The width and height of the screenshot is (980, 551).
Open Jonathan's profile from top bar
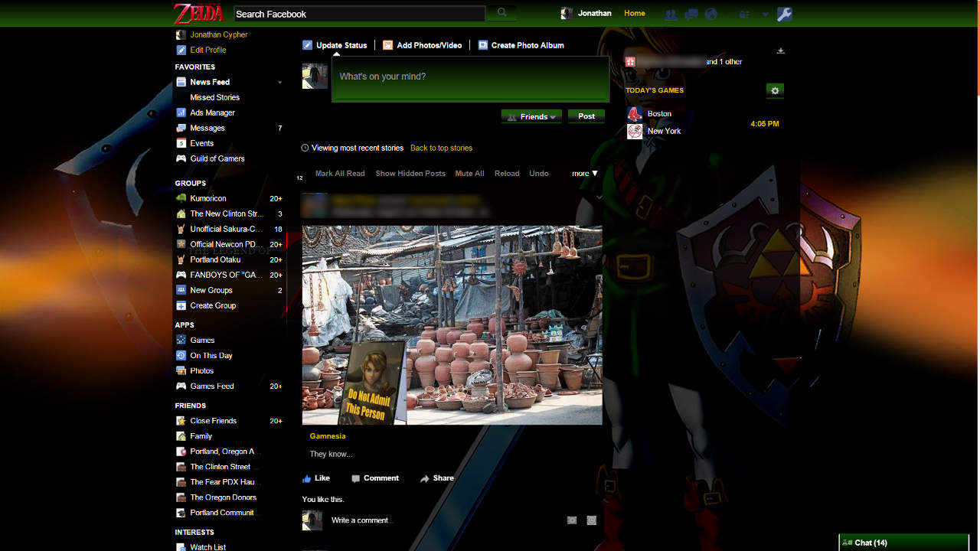[x=586, y=13]
